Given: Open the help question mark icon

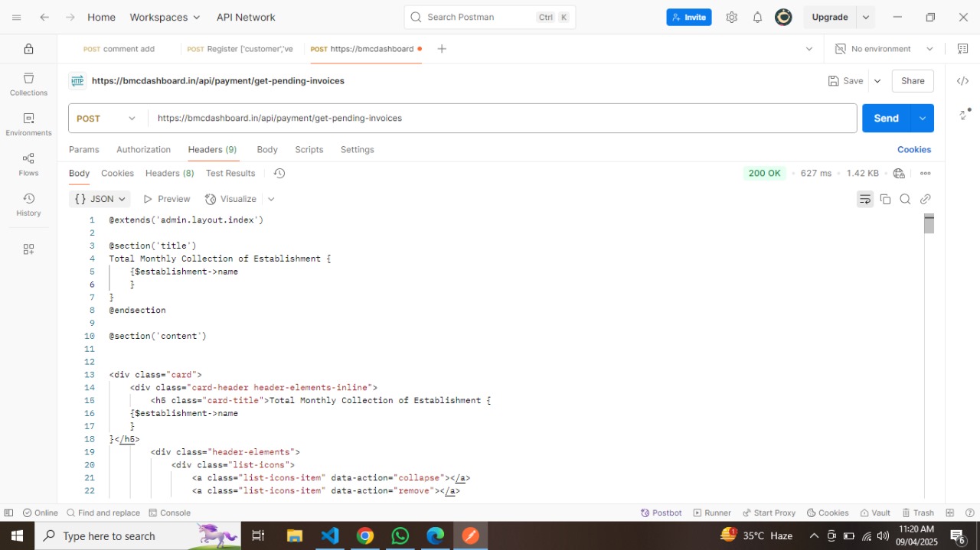Looking at the screenshot, I should [x=969, y=513].
